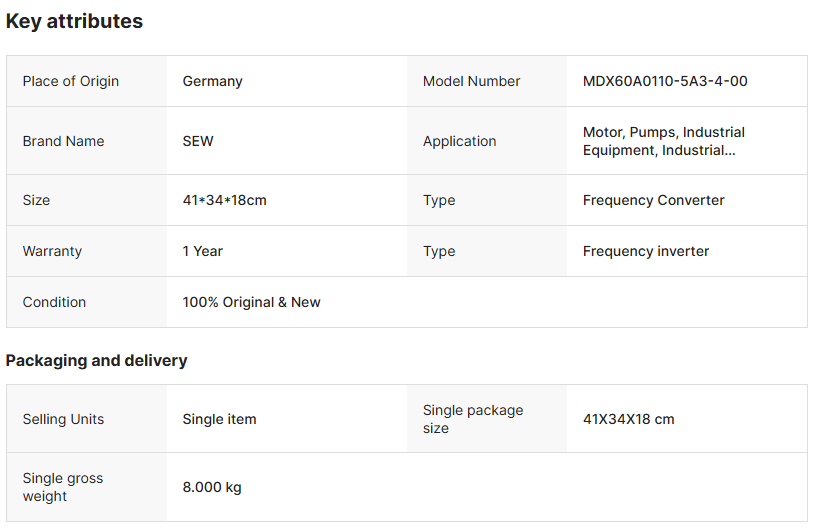Click the Single item selling units value
Screen dimensions: 815x528
pos(219,419)
